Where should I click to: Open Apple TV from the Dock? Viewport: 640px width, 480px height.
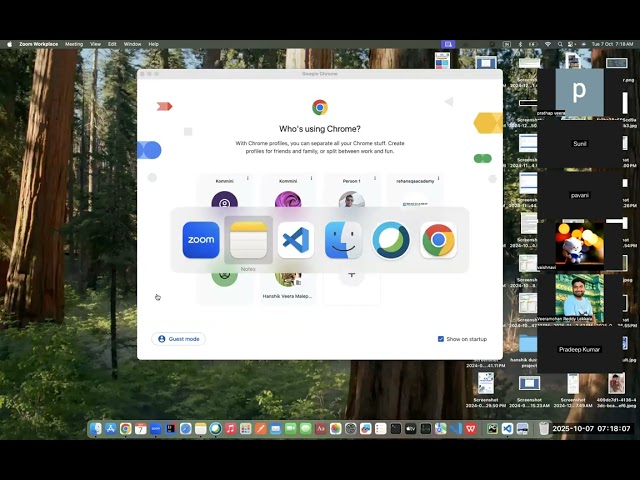(x=411, y=429)
